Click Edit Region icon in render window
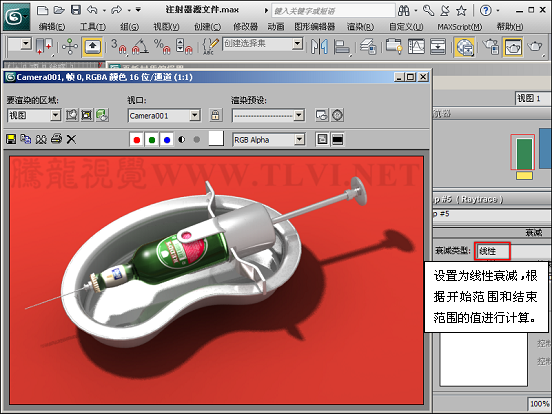The height and width of the screenshot is (414, 552). [x=72, y=115]
